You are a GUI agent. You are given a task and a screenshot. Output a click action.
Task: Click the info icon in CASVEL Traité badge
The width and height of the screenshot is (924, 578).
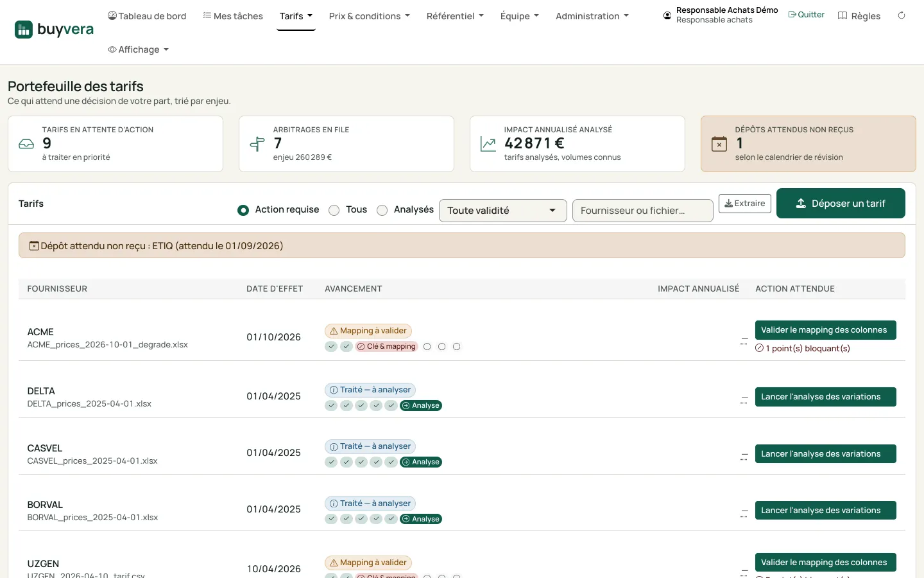[334, 446]
